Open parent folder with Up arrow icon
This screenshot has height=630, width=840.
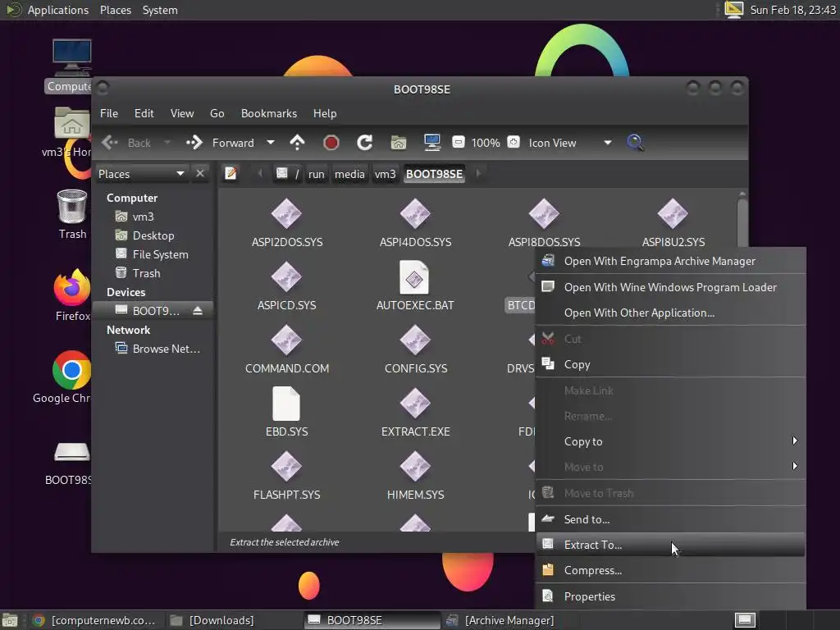pos(297,143)
